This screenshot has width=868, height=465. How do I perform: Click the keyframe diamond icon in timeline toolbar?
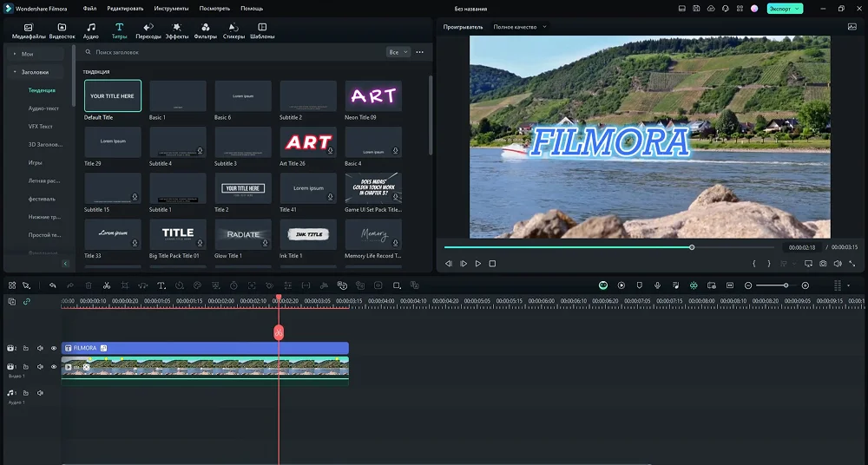click(270, 285)
